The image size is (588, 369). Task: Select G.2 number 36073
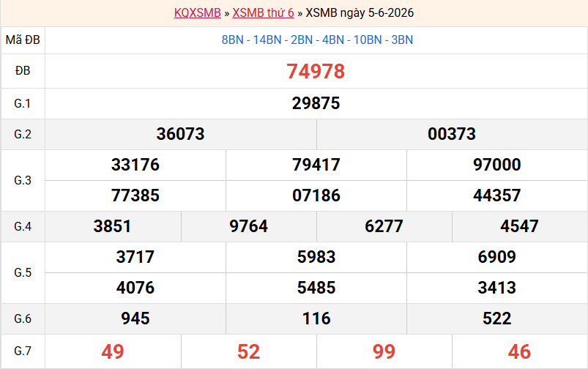180,134
